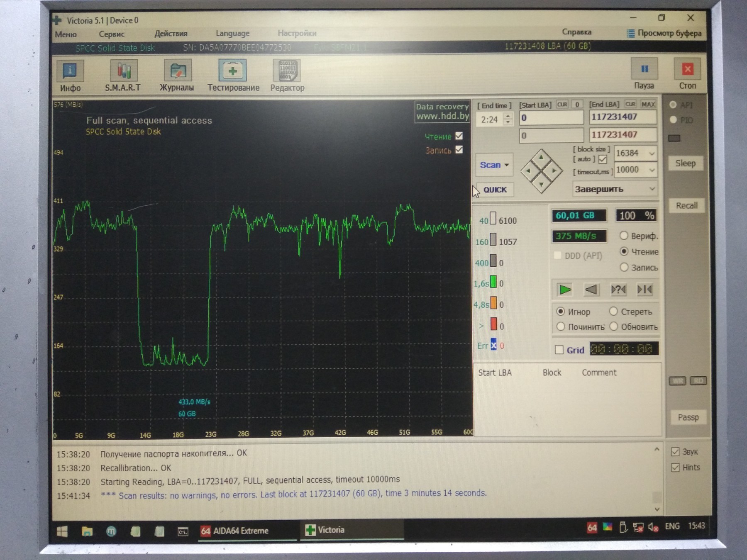The width and height of the screenshot is (747, 560).
Task: Open Просмотр буфера buffer viewer
Action: 664,33
